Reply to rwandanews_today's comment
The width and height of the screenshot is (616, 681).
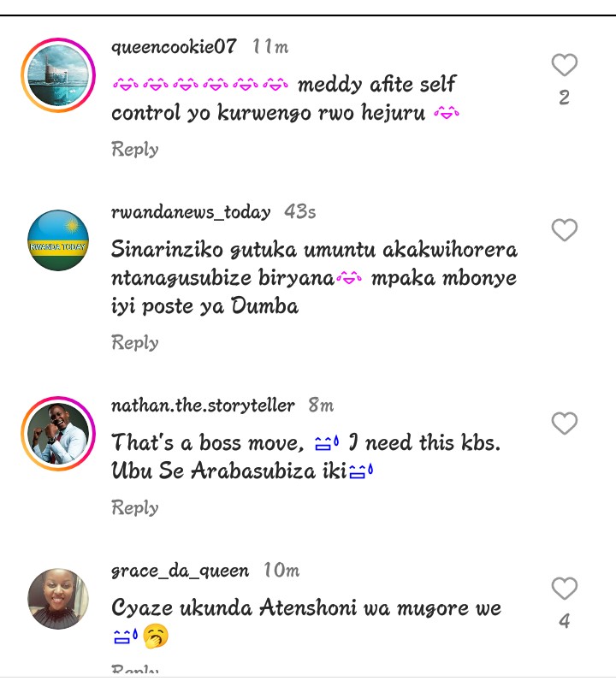(134, 342)
